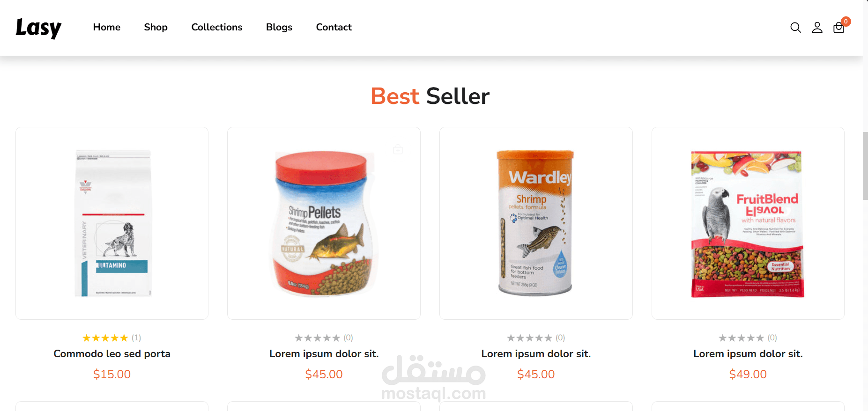
Task: Open the Commodo leo sed porta product link
Action: click(112, 354)
